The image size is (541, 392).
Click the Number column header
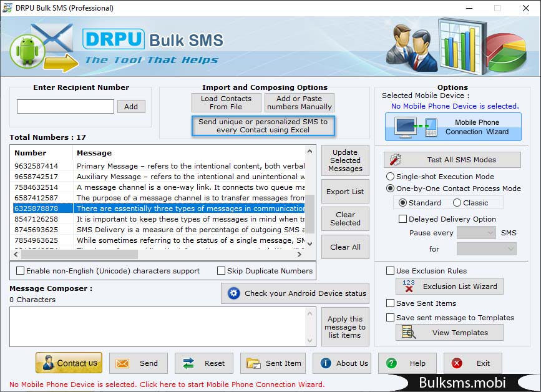coord(42,153)
